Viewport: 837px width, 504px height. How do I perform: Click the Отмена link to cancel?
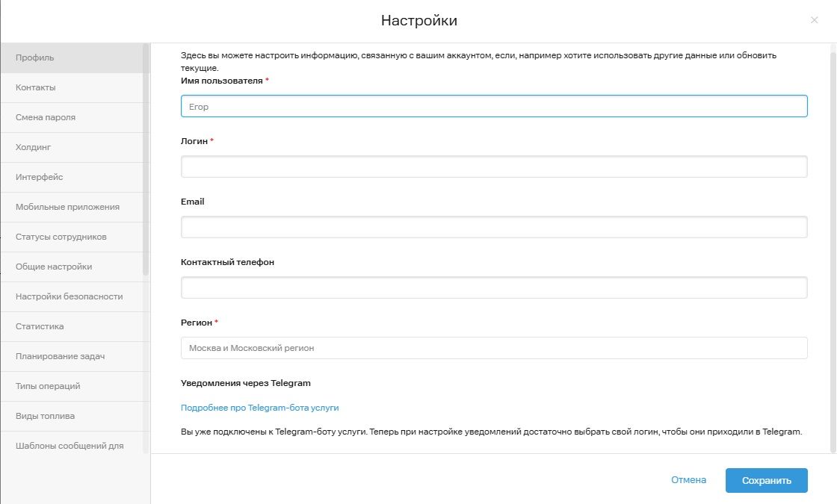pyautogui.click(x=688, y=480)
